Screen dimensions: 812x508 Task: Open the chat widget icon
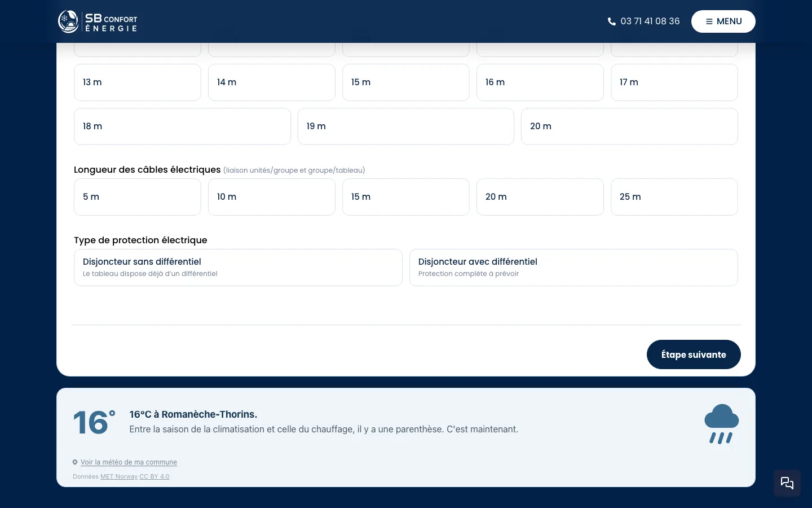pos(787,483)
